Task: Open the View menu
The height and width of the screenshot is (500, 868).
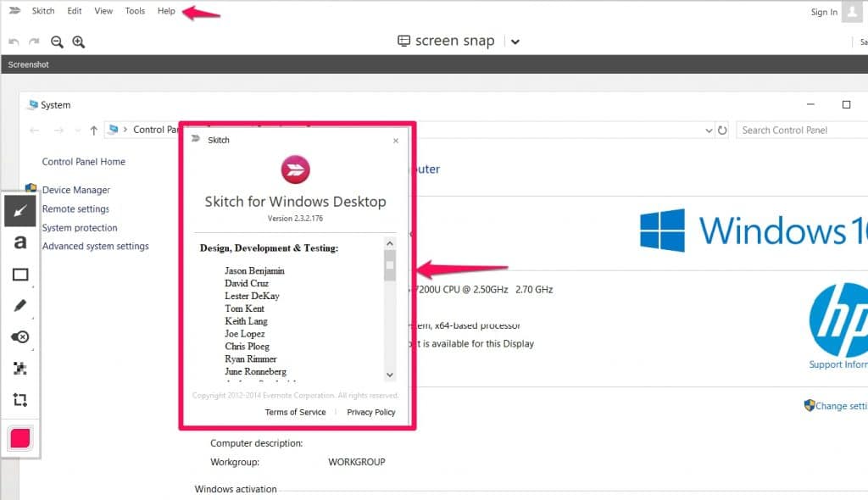Action: [x=103, y=10]
